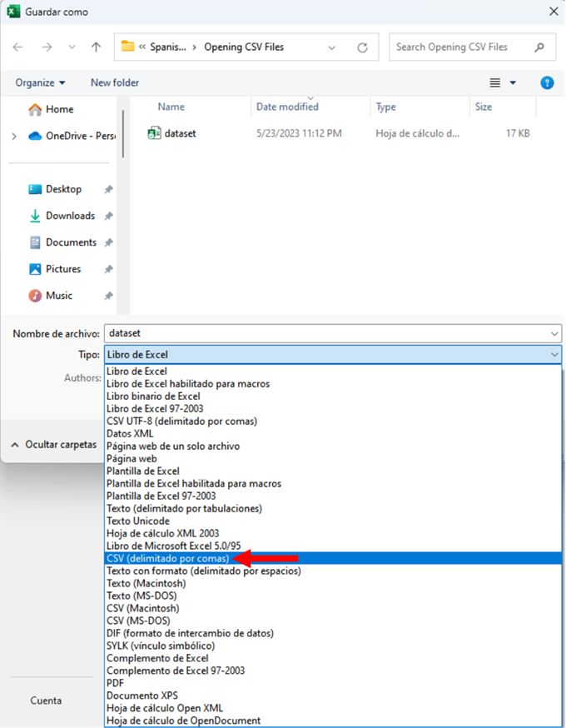Click the search magnifier icon
This screenshot has width=566, height=728.
coord(540,47)
